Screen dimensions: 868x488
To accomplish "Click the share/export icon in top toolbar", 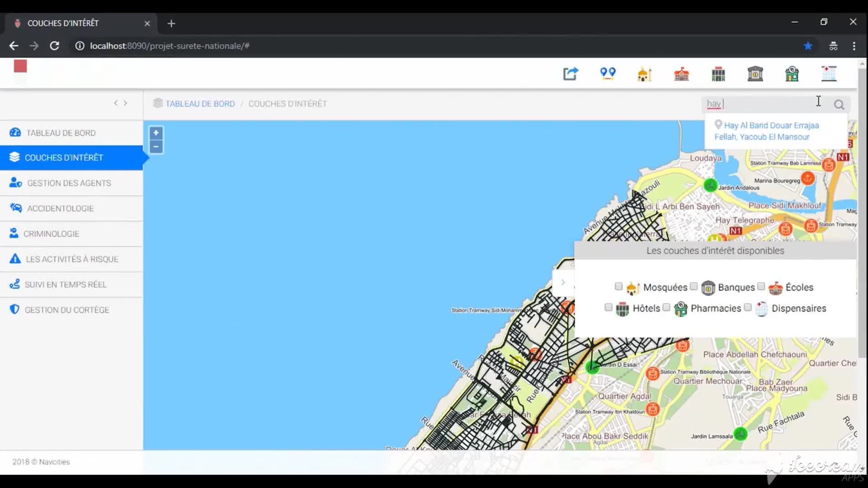I will [571, 73].
